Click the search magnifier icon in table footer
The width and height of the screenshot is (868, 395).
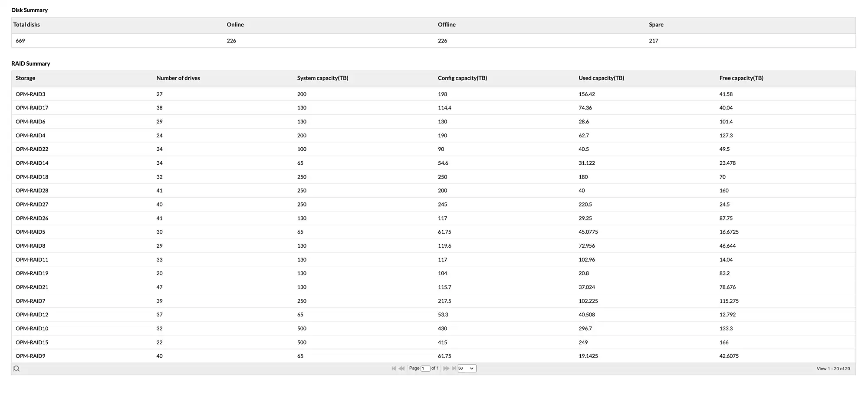(16, 368)
